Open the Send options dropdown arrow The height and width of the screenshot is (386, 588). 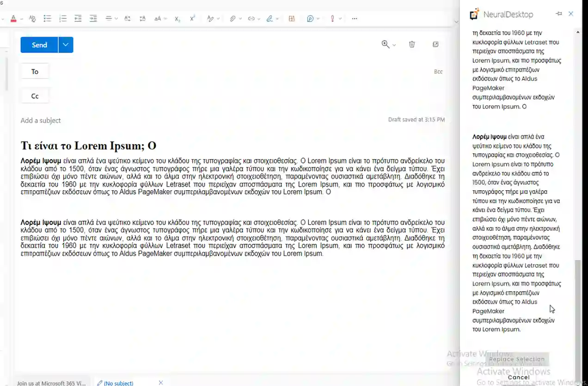click(x=66, y=45)
